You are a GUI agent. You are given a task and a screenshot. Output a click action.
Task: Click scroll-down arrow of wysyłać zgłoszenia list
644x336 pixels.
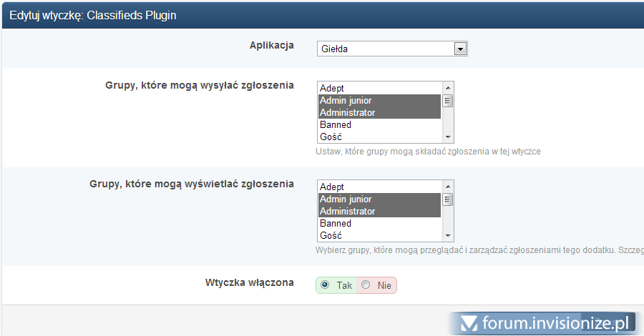click(x=448, y=137)
